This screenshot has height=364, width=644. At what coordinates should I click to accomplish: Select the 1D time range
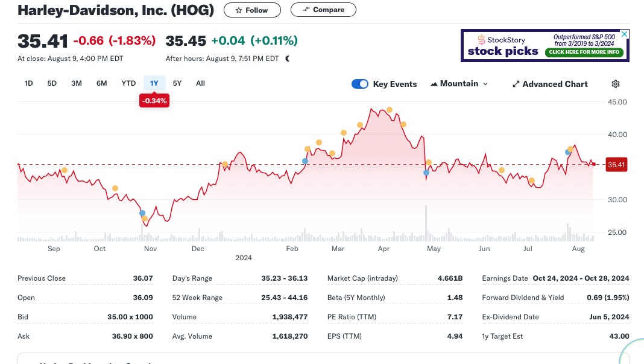pyautogui.click(x=29, y=83)
